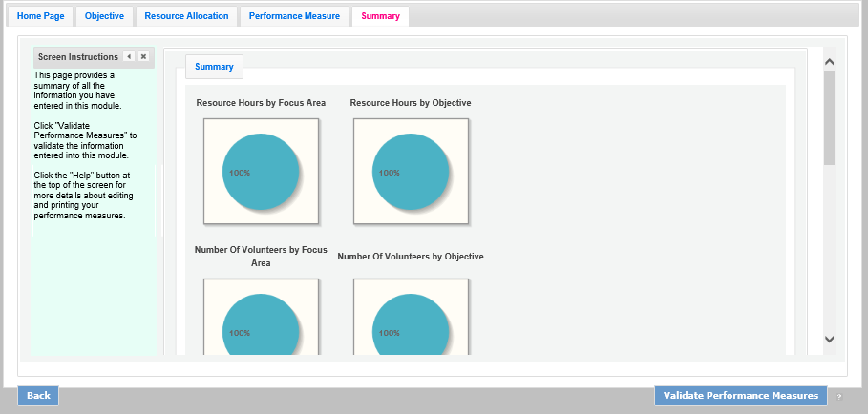
Task: Click the Screen Instructions header text
Action: [x=78, y=57]
